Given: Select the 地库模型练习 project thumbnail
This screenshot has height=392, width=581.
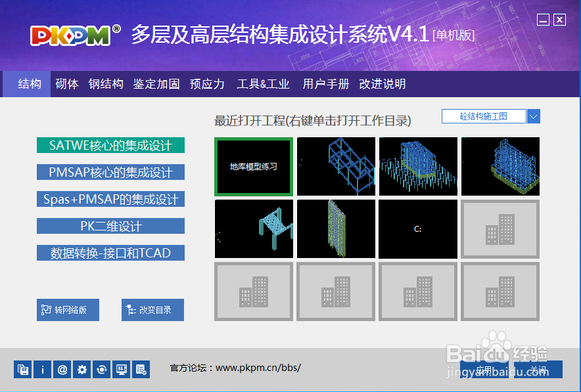Looking at the screenshot, I should (x=254, y=167).
